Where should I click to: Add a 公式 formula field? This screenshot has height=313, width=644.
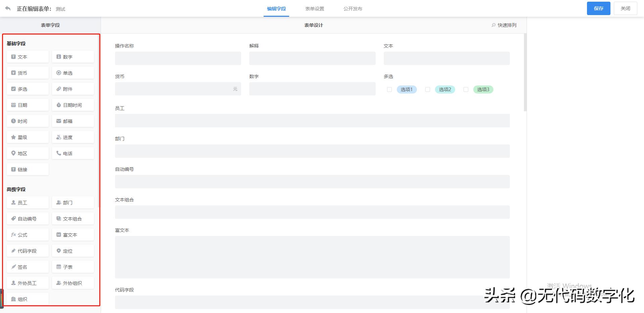coord(28,235)
